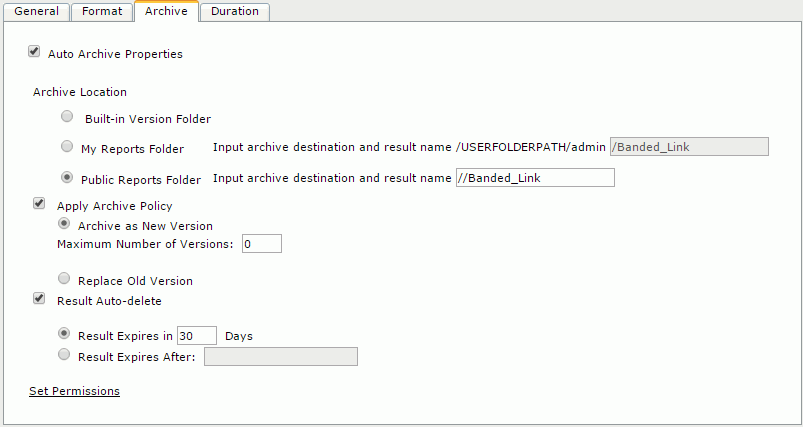Toggle Auto Archive Properties checkbox
The height and width of the screenshot is (427, 803).
(x=34, y=52)
